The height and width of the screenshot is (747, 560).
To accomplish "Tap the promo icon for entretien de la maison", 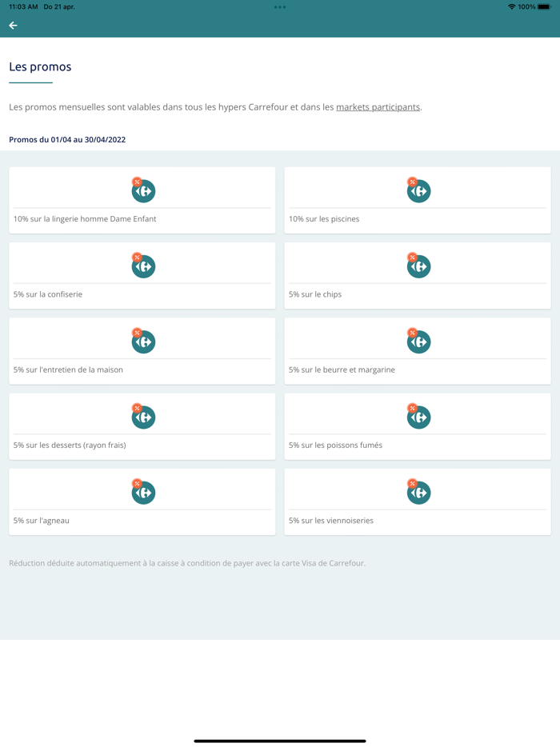I will [143, 341].
